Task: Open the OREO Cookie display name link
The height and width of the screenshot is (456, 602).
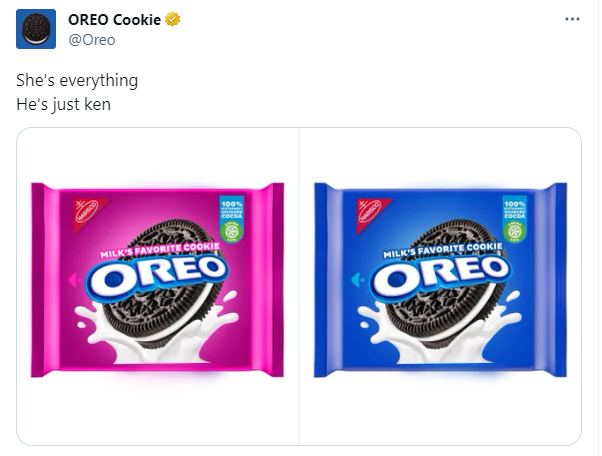Action: tap(114, 20)
